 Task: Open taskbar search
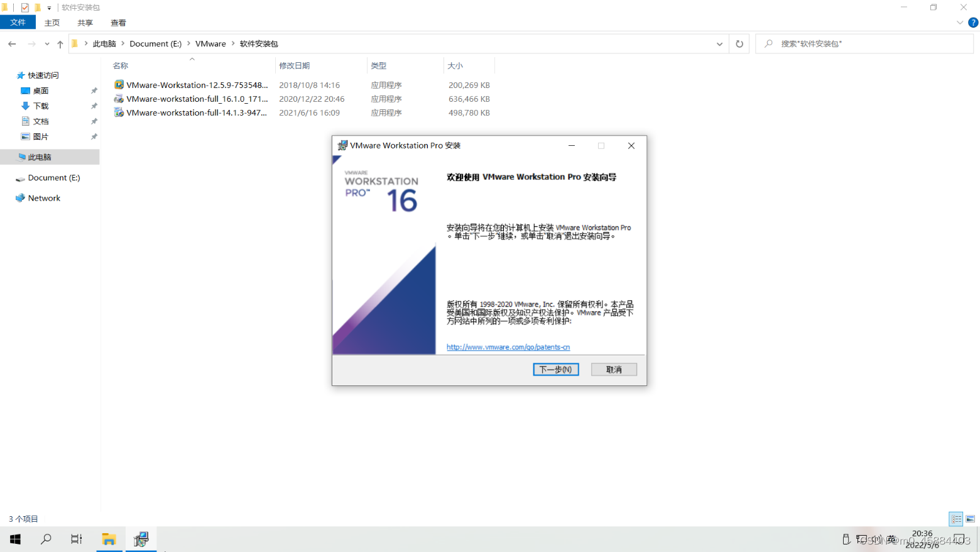coord(46,539)
